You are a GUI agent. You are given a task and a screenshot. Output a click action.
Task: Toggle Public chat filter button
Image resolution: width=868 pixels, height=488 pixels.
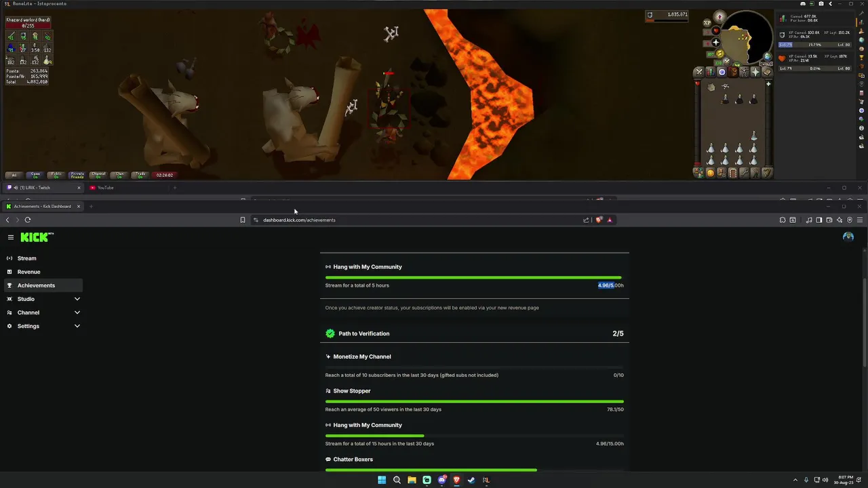(56, 175)
